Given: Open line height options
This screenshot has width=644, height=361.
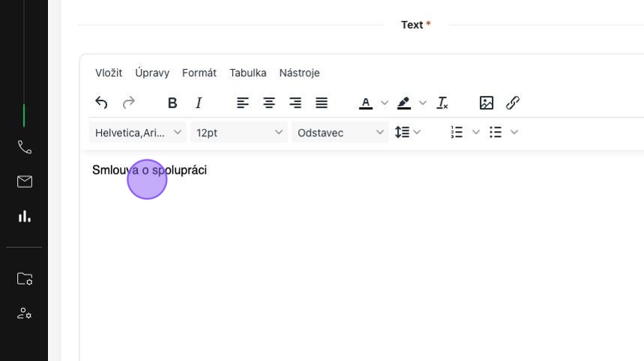Looking at the screenshot, I should pyautogui.click(x=407, y=133).
